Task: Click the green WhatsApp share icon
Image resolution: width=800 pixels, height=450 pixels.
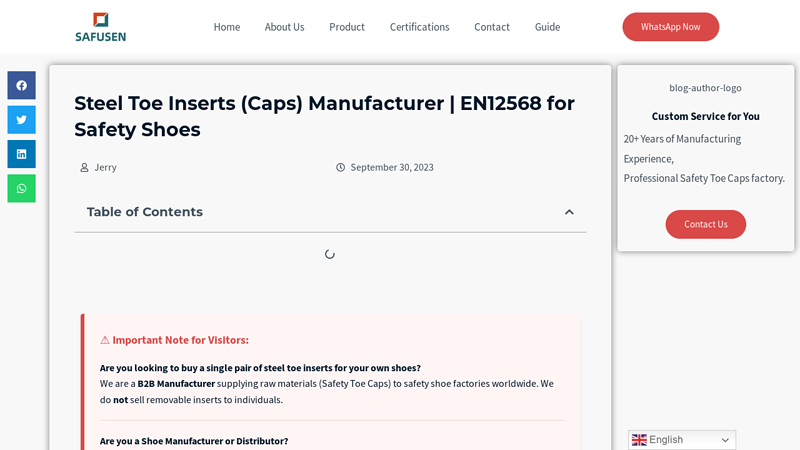Action: click(21, 188)
